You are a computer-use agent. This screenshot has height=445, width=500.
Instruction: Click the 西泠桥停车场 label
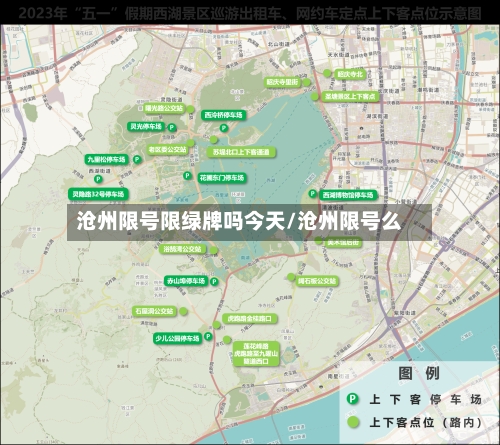pyautogui.click(x=224, y=115)
